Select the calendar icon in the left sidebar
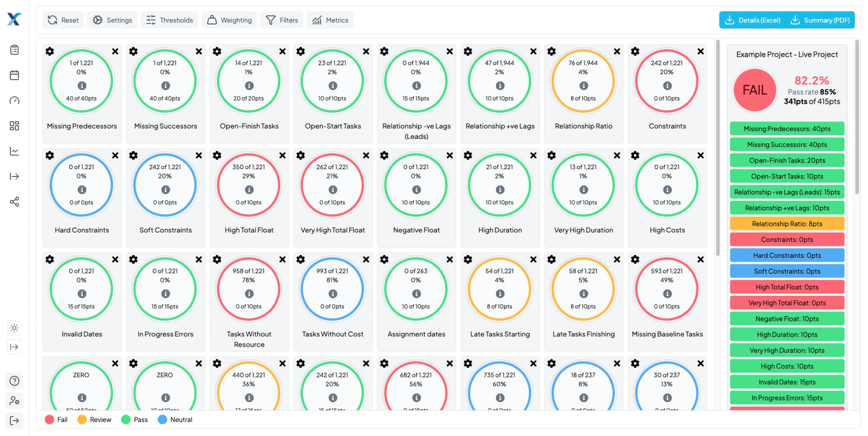This screenshot has width=868, height=436. coord(15,75)
